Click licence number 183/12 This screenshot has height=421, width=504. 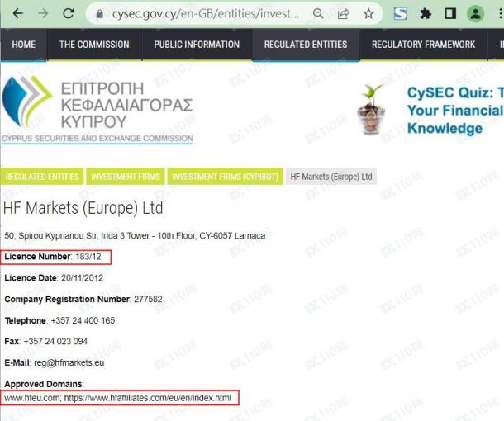[88, 257]
